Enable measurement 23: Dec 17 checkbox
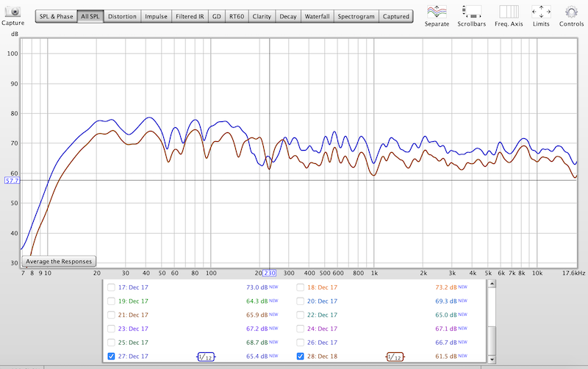Viewport: 588px width, 369px height. pyautogui.click(x=111, y=329)
